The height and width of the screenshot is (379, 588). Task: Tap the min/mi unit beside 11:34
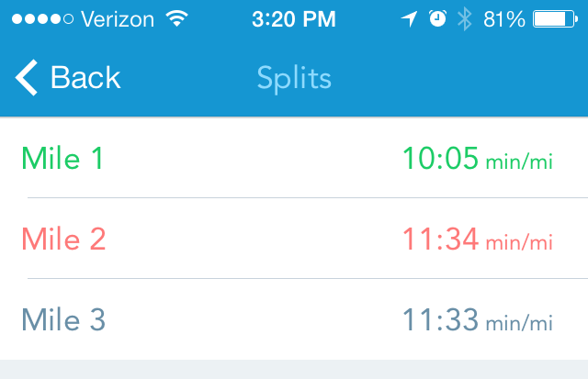point(519,243)
